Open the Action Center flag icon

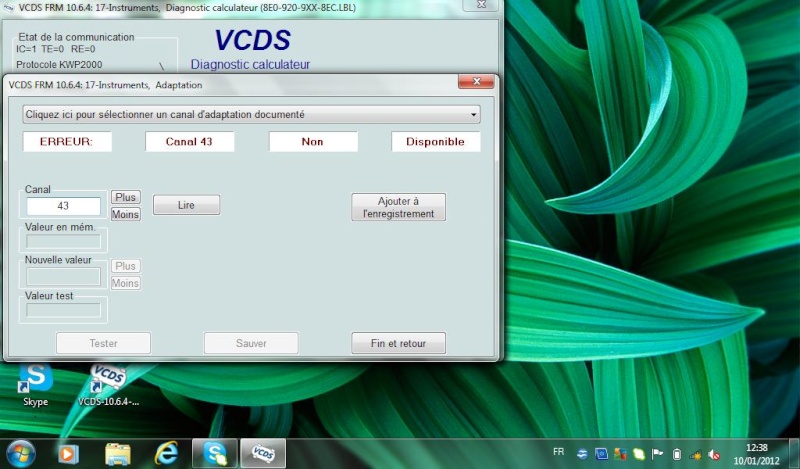coord(658,454)
